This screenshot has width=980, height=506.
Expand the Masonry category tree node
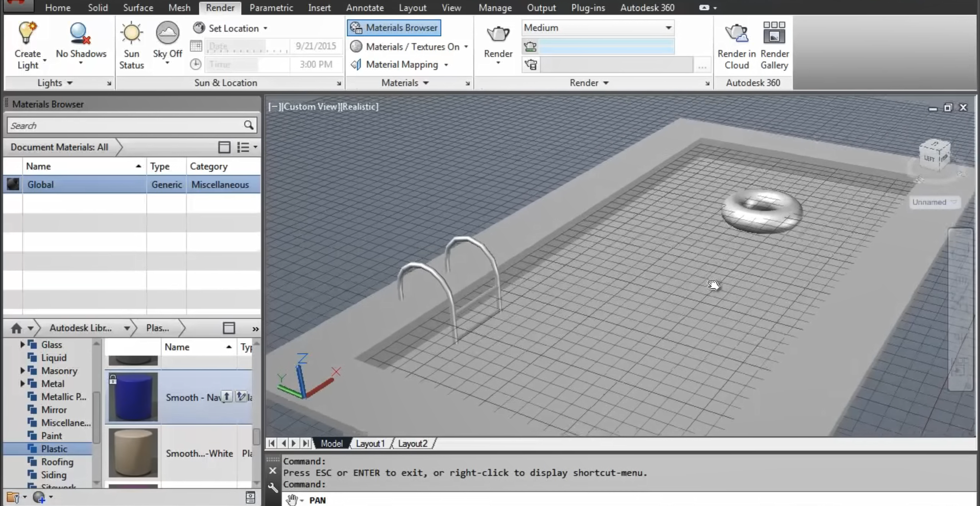[x=22, y=371]
